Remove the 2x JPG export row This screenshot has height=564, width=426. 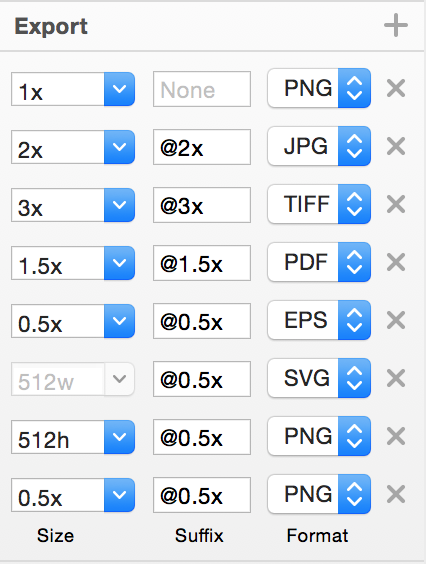click(396, 146)
